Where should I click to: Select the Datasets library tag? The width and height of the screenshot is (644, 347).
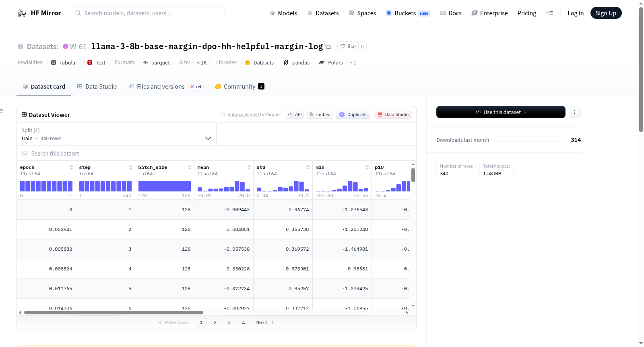[259, 62]
